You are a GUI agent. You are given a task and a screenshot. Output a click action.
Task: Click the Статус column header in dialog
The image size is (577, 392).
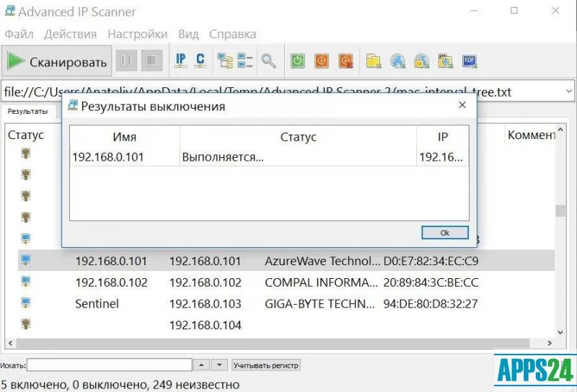click(298, 137)
